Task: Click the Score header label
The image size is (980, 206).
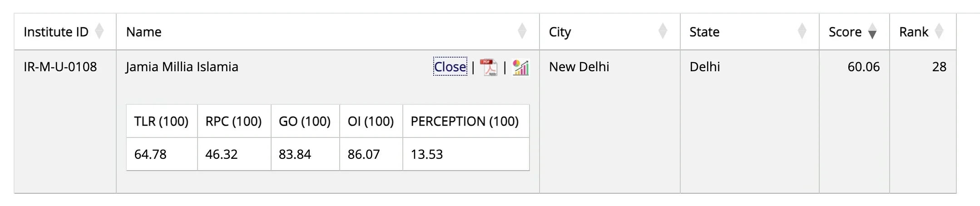Action: tap(845, 32)
